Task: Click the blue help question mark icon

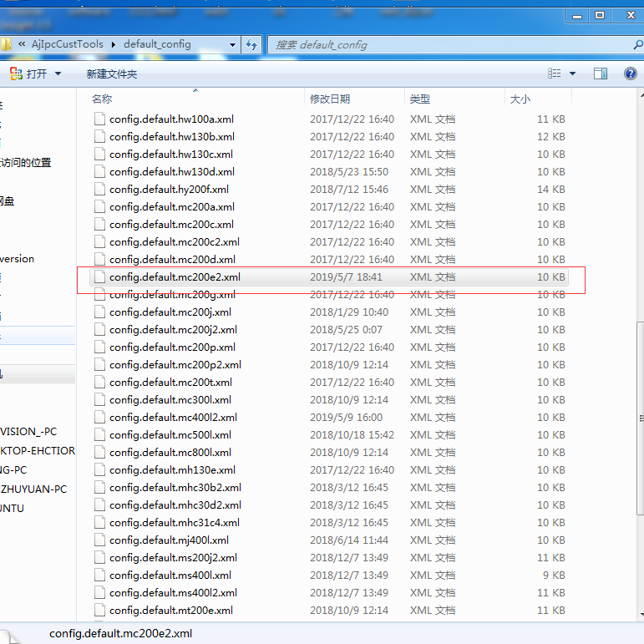Action: (631, 74)
